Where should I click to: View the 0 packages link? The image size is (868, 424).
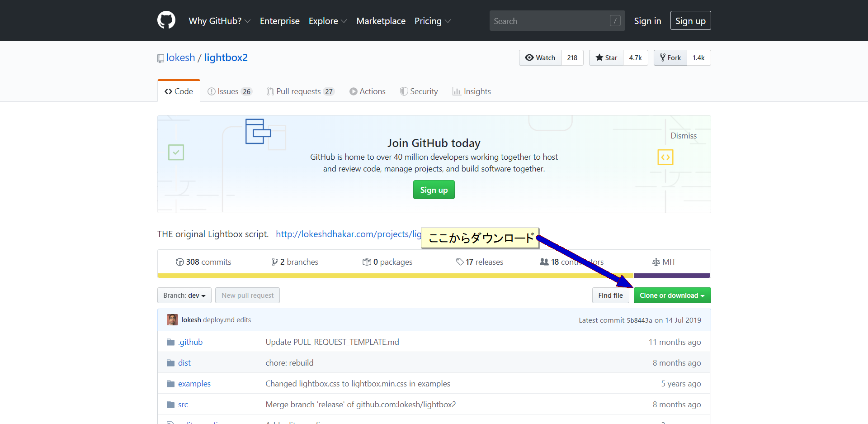click(387, 262)
